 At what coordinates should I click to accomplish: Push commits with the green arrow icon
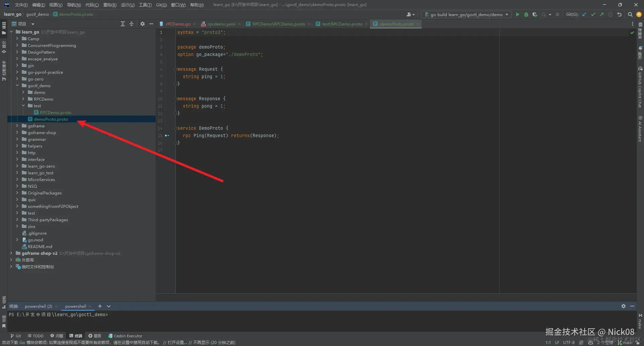click(x=602, y=14)
